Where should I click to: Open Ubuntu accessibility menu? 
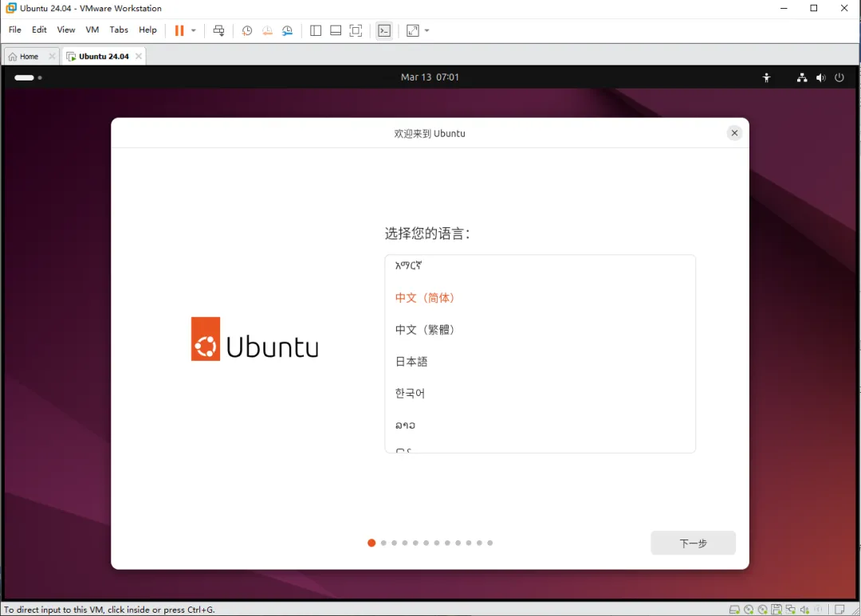(767, 78)
